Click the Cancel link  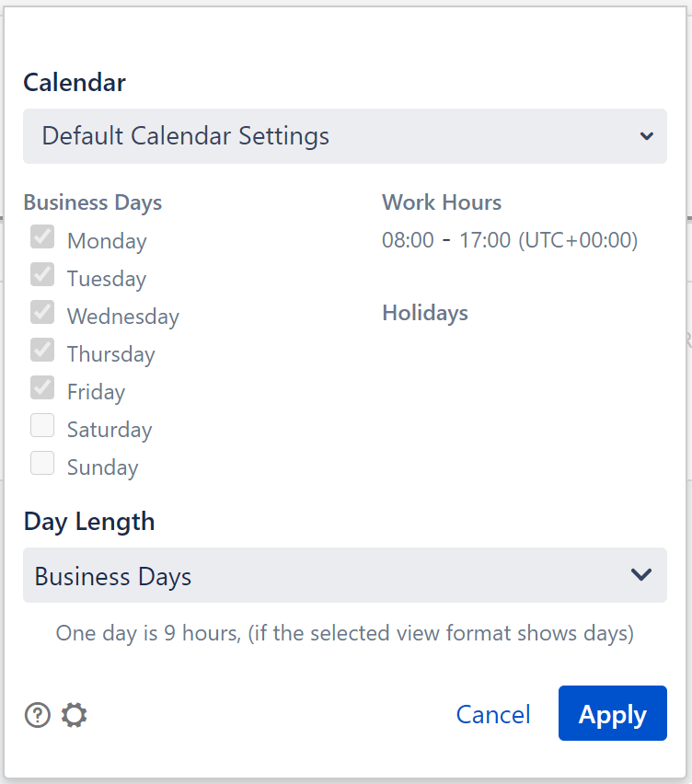click(x=493, y=715)
